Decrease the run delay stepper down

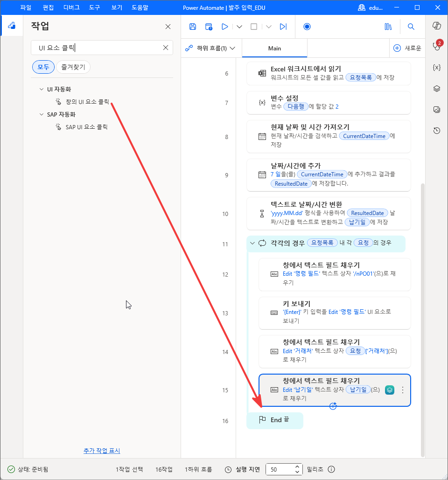click(x=297, y=472)
